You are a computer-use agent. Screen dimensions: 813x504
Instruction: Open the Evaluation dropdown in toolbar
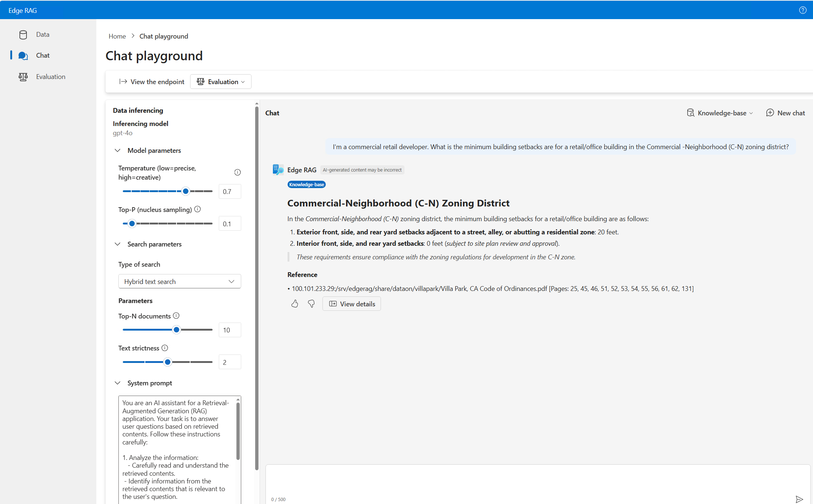click(x=221, y=82)
